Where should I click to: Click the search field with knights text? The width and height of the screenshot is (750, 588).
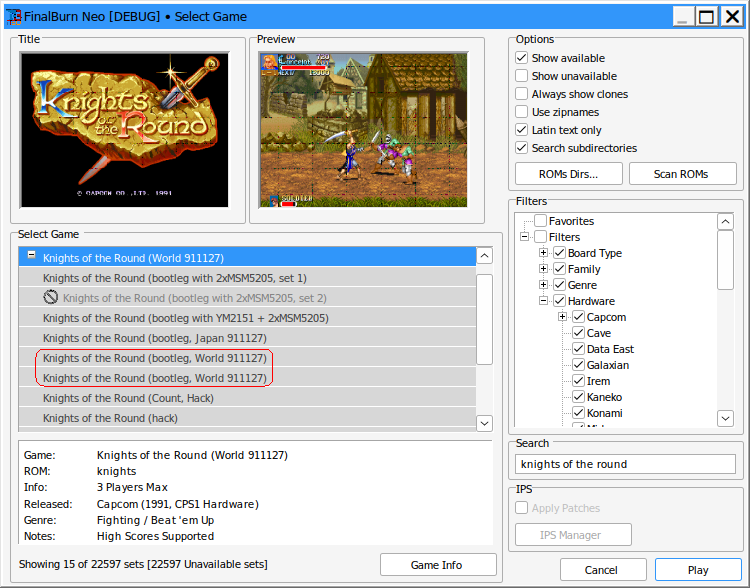click(x=625, y=464)
